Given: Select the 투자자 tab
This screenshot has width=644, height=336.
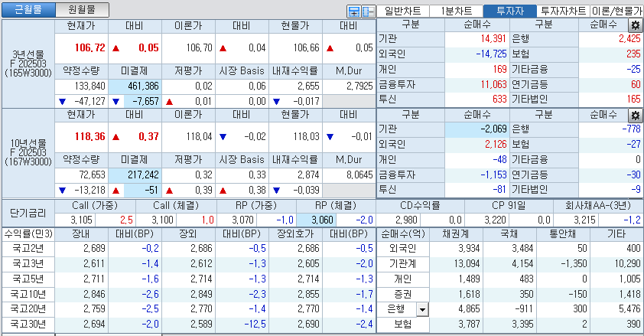Looking at the screenshot, I should [x=509, y=11].
